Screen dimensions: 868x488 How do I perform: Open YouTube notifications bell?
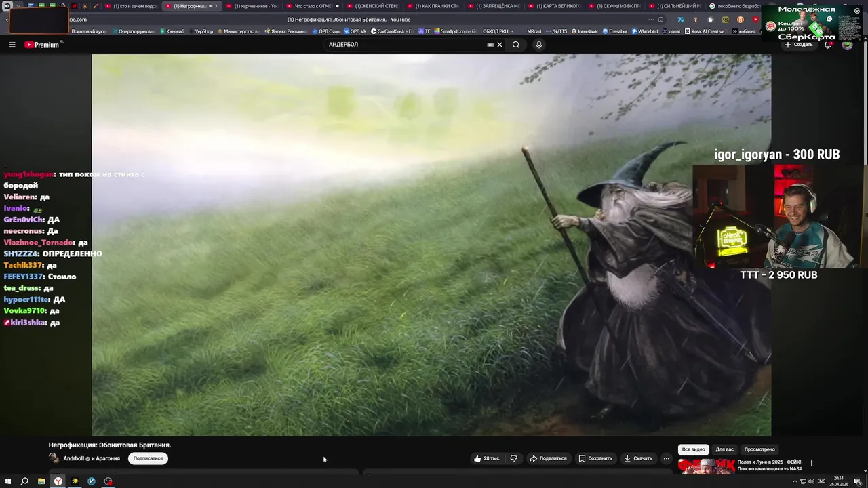(828, 45)
